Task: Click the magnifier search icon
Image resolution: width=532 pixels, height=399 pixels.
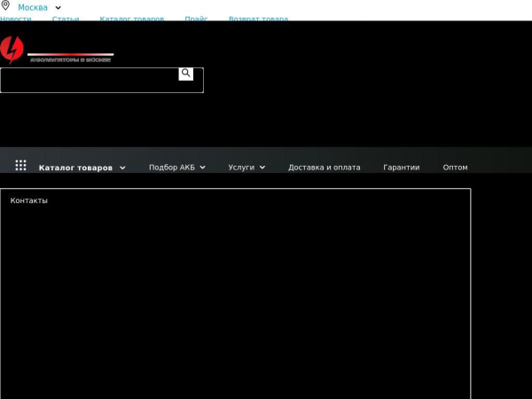Action: pyautogui.click(x=185, y=74)
